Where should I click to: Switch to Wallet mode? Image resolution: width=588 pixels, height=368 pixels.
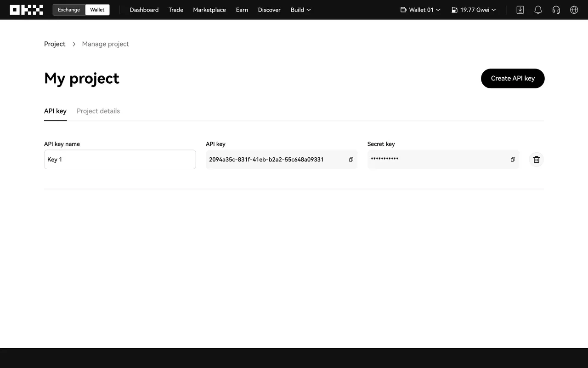[x=97, y=10]
